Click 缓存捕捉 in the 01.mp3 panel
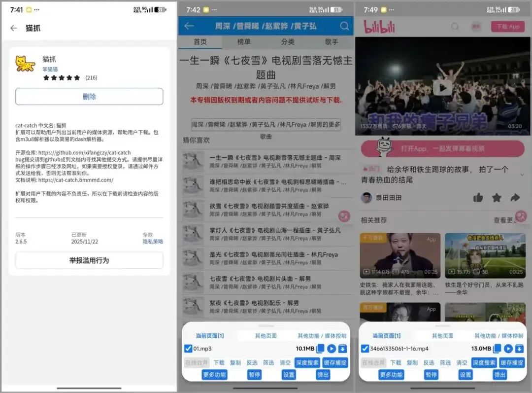The width and height of the screenshot is (532, 393). 335,363
